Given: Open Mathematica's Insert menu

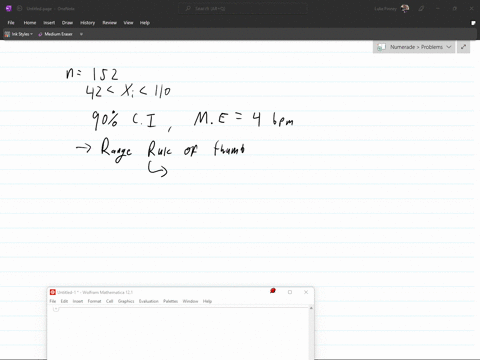Looking at the screenshot, I should (x=78, y=301).
